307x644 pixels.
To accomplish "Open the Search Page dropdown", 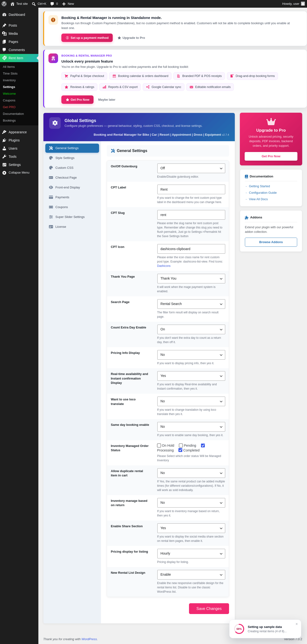I will (x=191, y=304).
